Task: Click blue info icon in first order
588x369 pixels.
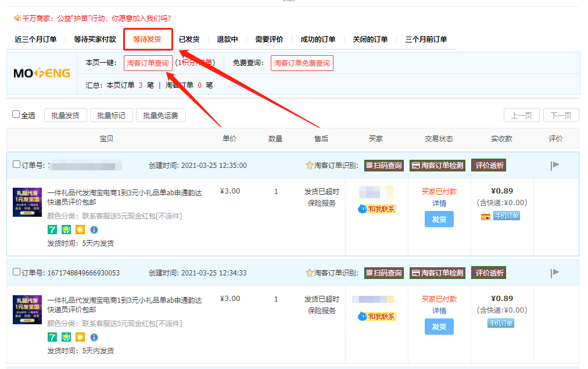Action: (94, 230)
